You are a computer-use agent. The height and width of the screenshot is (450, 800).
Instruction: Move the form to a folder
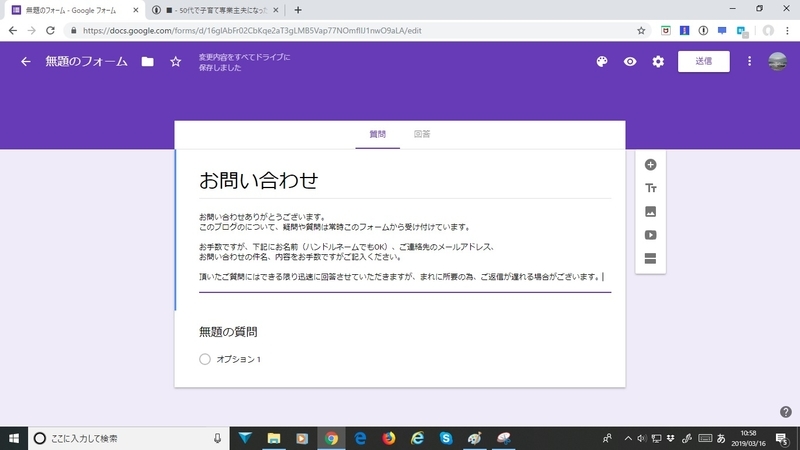147,62
